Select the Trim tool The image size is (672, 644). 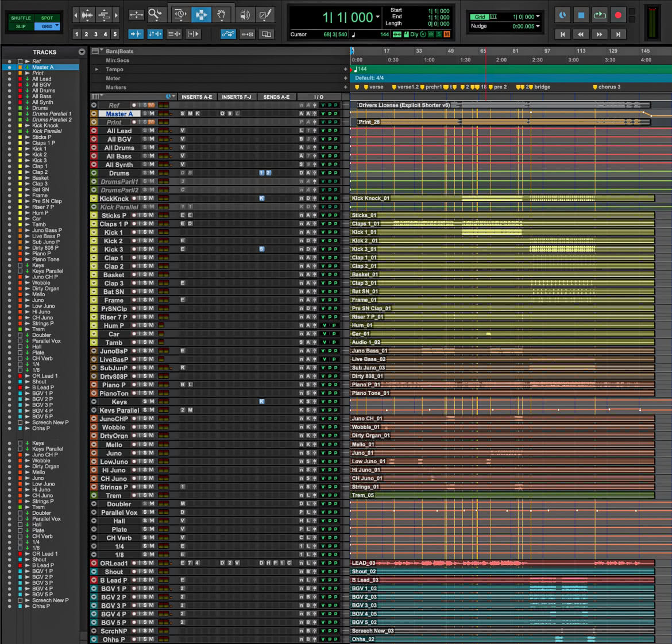pos(180,15)
